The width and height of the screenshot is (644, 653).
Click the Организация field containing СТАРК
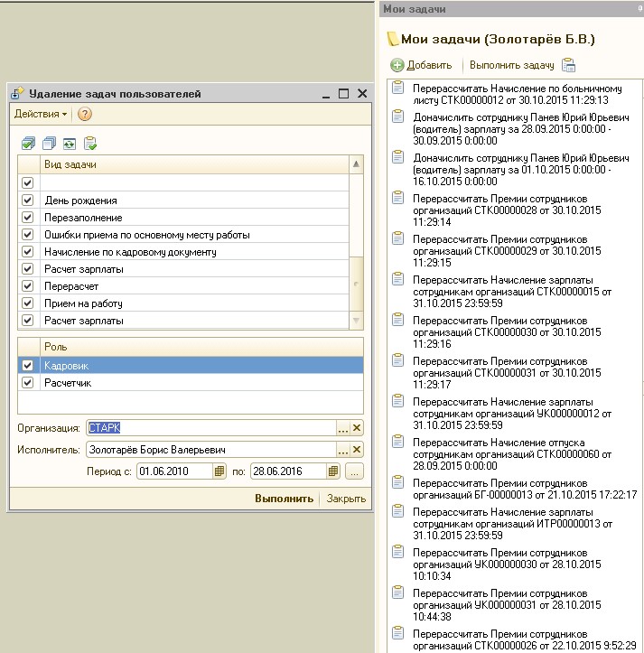[211, 428]
